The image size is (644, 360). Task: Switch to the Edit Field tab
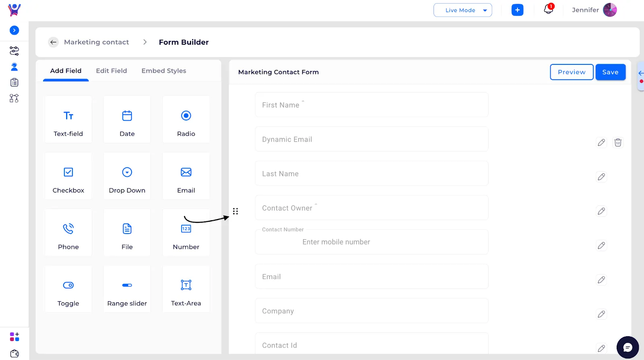[111, 71]
